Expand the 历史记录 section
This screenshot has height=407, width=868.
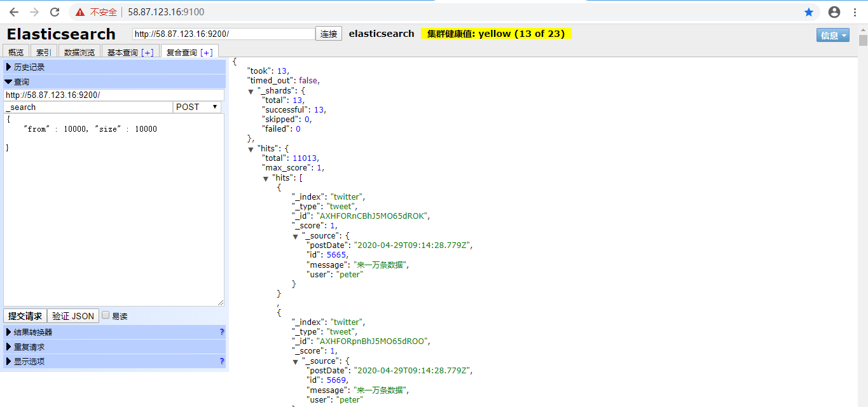114,67
